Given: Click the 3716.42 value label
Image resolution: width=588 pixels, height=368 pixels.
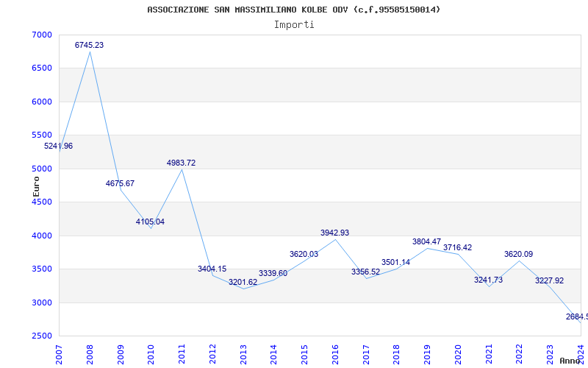Looking at the screenshot, I should (457, 248).
